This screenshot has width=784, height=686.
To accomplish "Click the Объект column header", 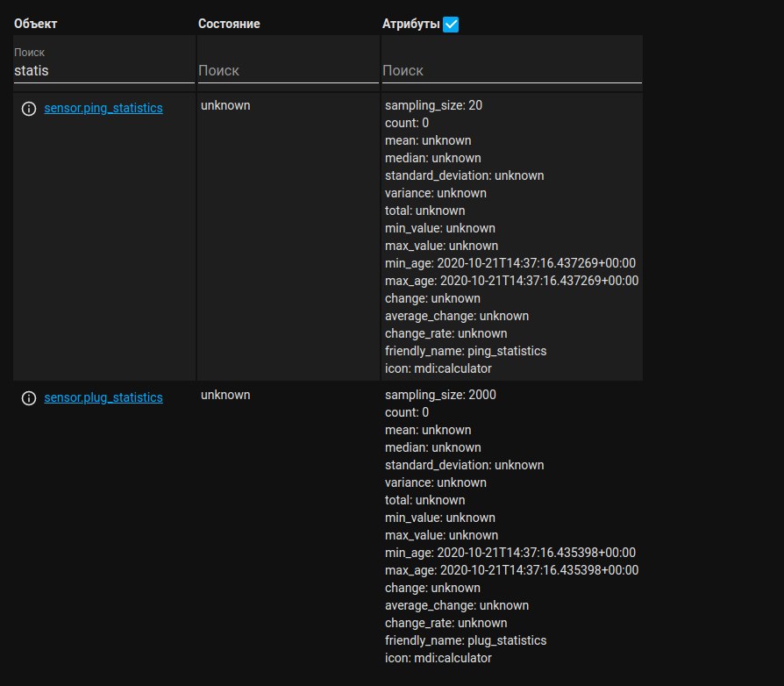I will tap(42, 25).
